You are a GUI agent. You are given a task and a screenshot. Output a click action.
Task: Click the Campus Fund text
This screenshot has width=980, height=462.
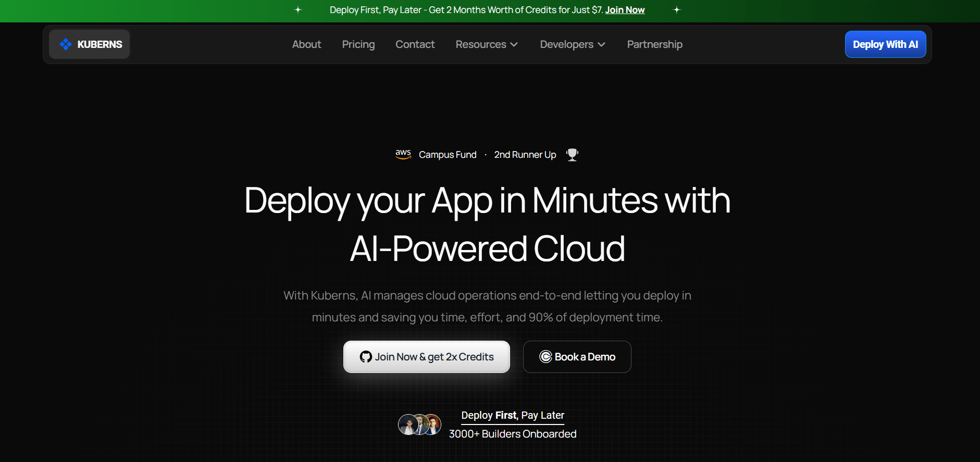pos(448,155)
